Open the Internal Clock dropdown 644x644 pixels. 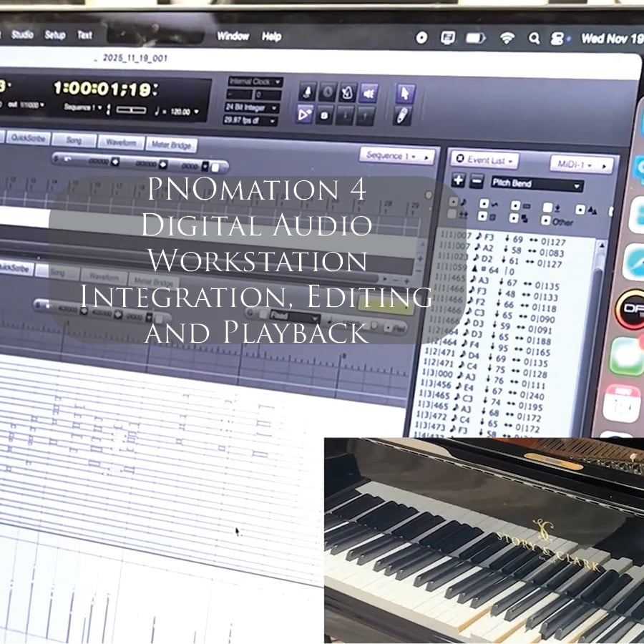pyautogui.click(x=255, y=82)
